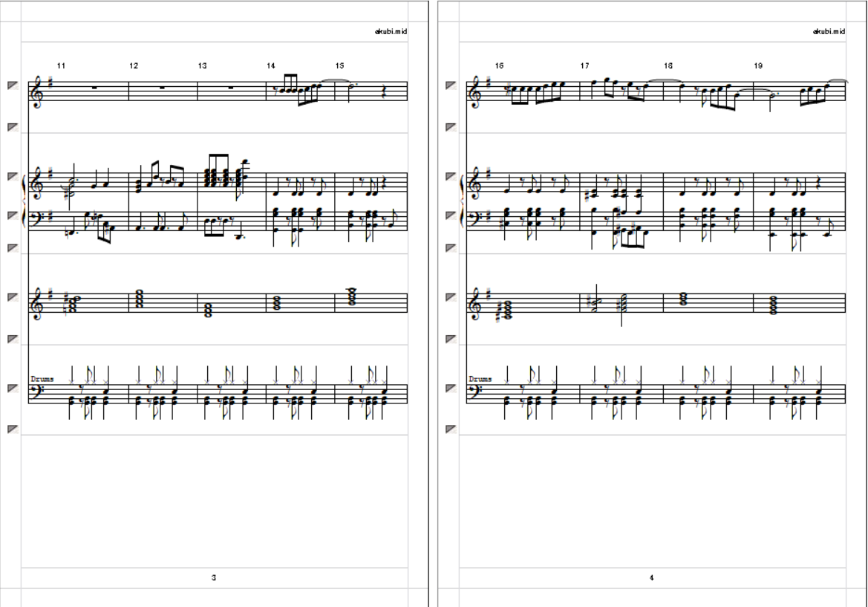868x607 pixels.
Task: Click the akubi.mid header text on page 3
Action: coord(391,31)
